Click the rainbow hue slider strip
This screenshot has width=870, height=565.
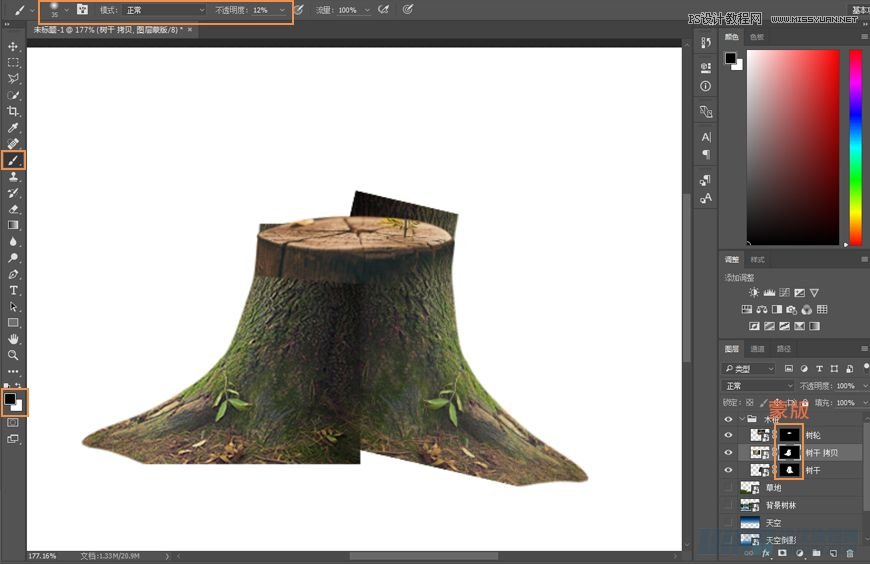[855, 145]
